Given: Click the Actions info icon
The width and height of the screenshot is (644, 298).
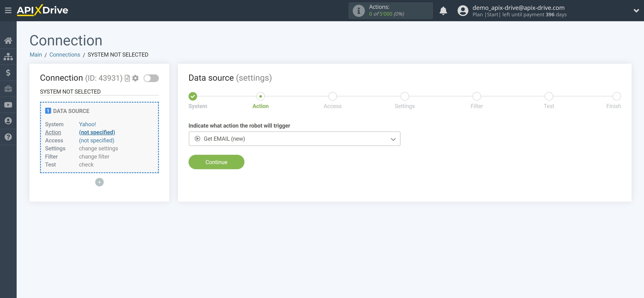Looking at the screenshot, I should tap(358, 11).
